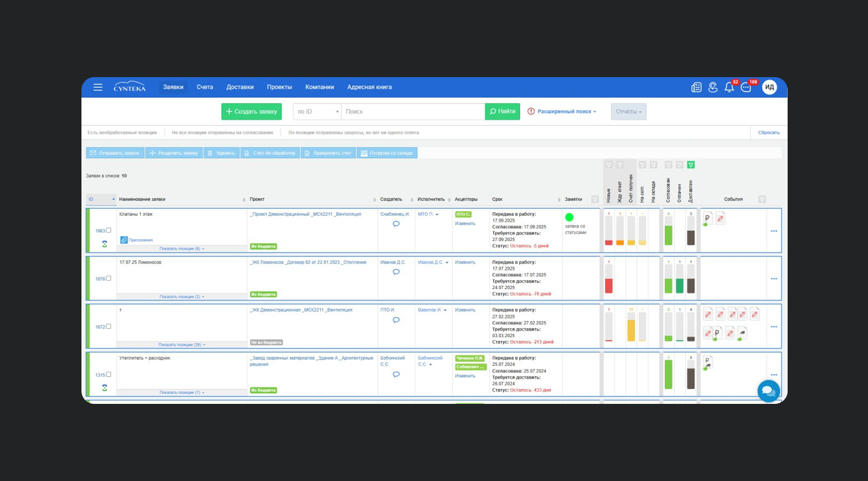
Task: Click the notifications bell icon
Action: point(729,87)
